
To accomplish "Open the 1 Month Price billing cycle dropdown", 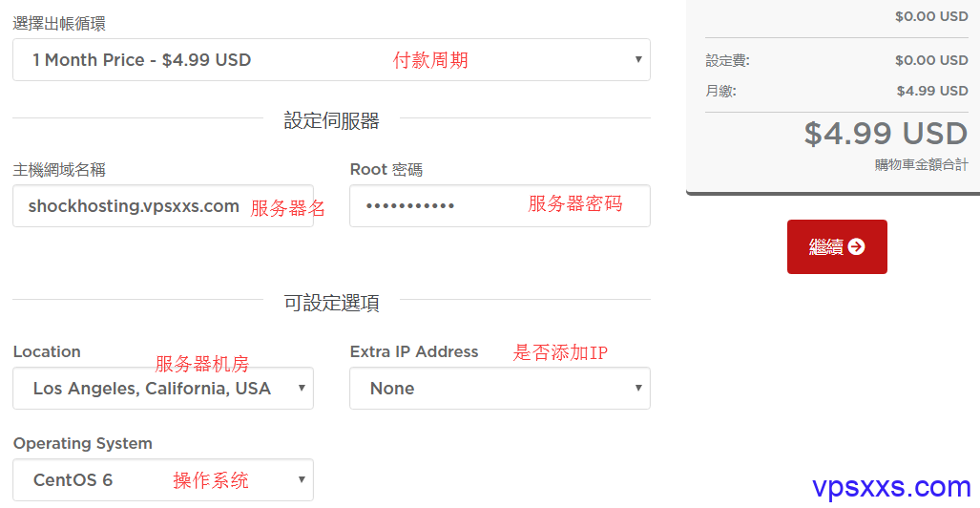I will pos(331,60).
